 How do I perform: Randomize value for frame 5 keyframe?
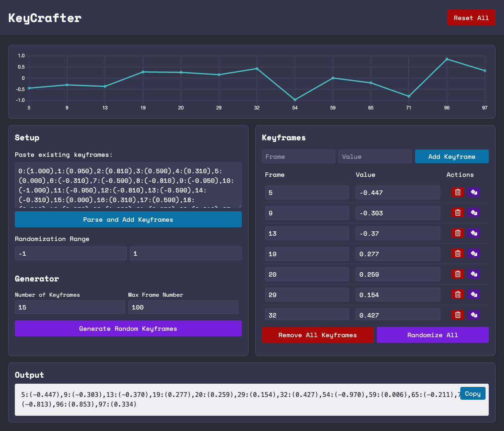point(474,192)
